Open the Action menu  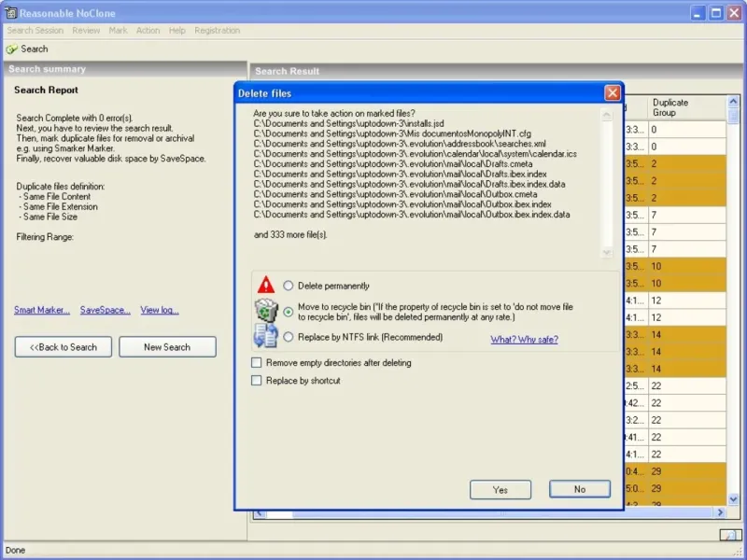148,31
